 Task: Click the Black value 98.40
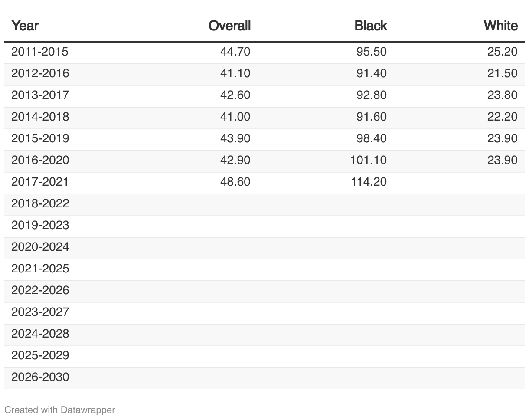371,138
